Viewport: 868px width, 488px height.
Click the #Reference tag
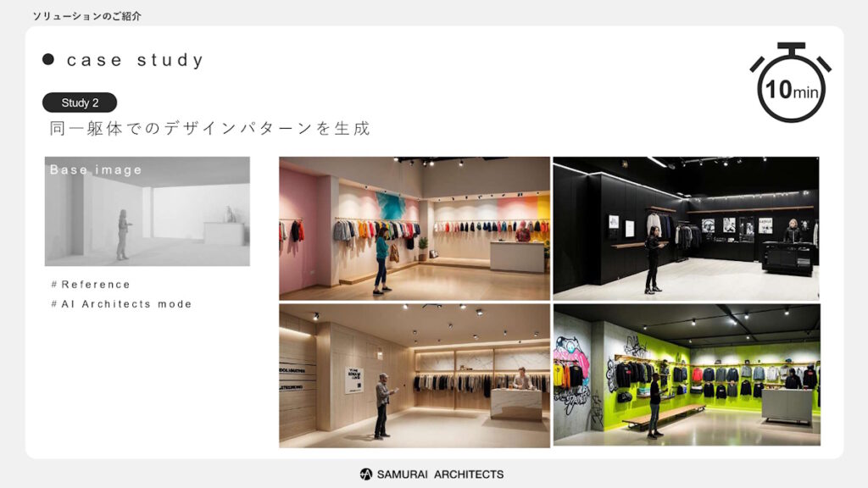tap(91, 285)
